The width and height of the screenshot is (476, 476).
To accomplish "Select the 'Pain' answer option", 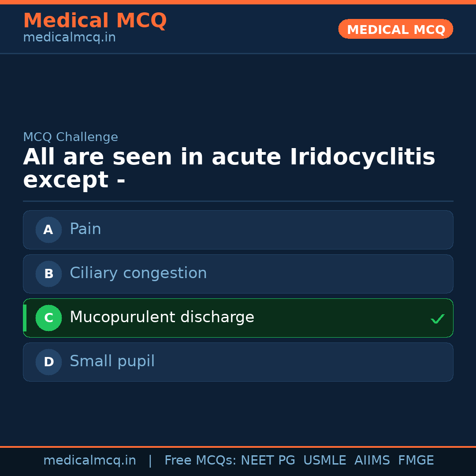I will click(x=238, y=230).
